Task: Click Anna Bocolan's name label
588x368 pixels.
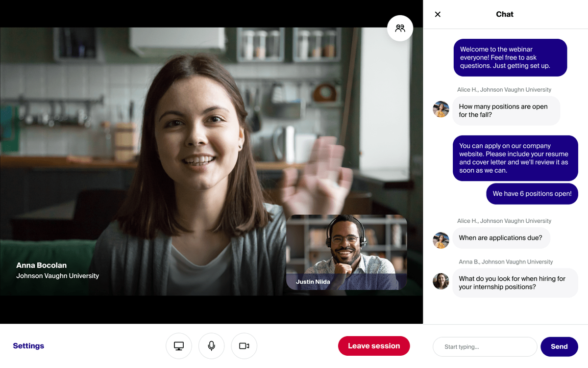Action: [41, 265]
